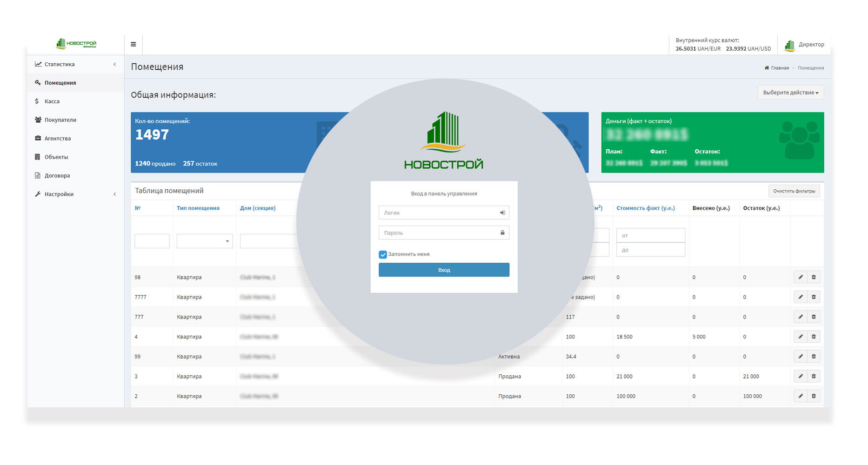Click the Настройки wrench icon

[x=38, y=194]
